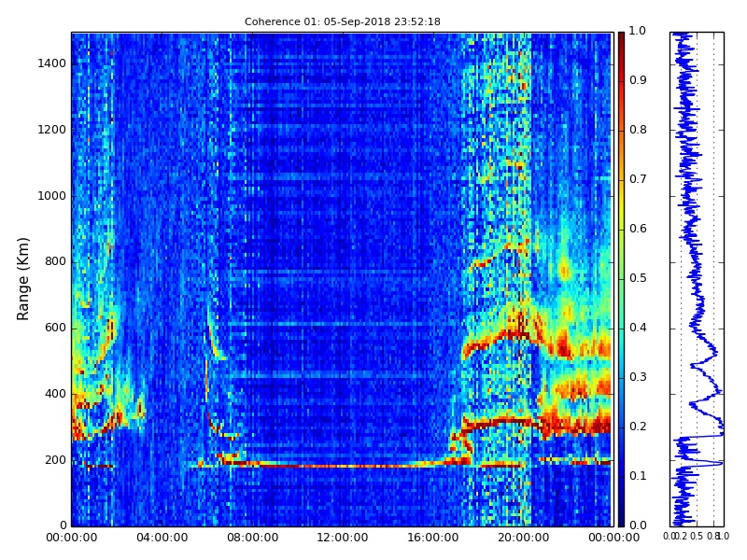This screenshot has height=560, width=747.
Task: Click the 16:00:00 time axis label
Action: [x=432, y=538]
